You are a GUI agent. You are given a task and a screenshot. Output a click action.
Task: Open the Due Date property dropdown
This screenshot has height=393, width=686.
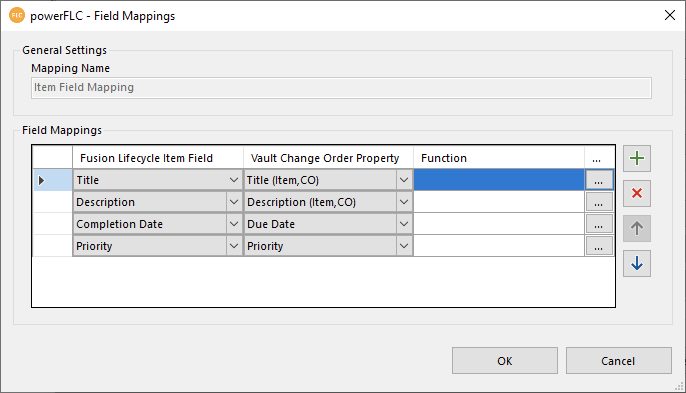(x=404, y=224)
